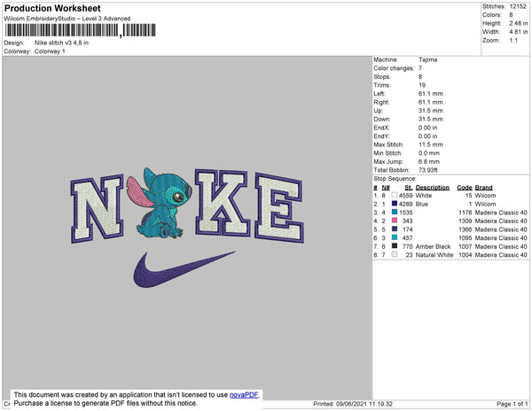Image resolution: width=532 pixels, height=411 pixels.
Task: Click the teal-blue swatch for thread 1535
Action: pos(395,212)
